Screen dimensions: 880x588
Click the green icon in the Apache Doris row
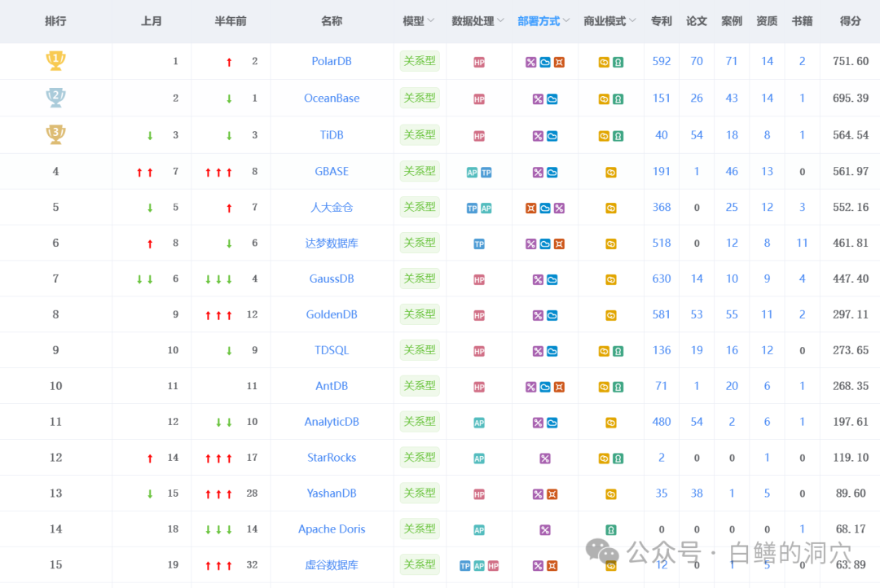(611, 530)
